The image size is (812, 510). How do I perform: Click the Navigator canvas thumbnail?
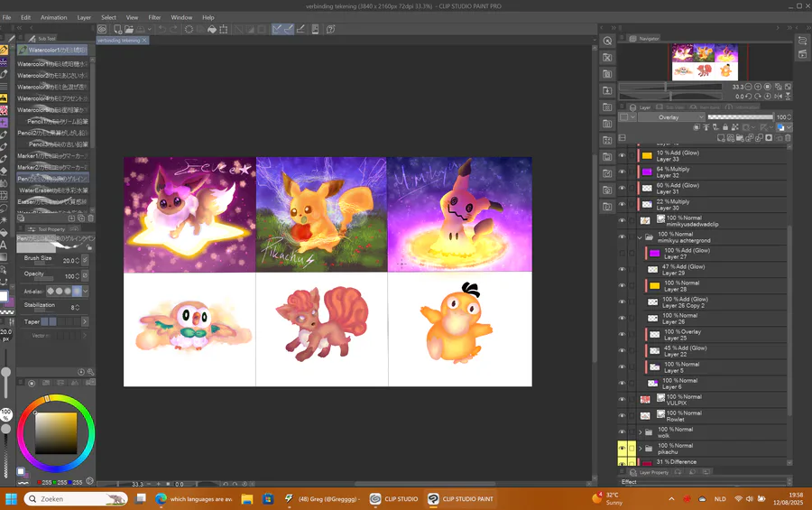[705, 62]
